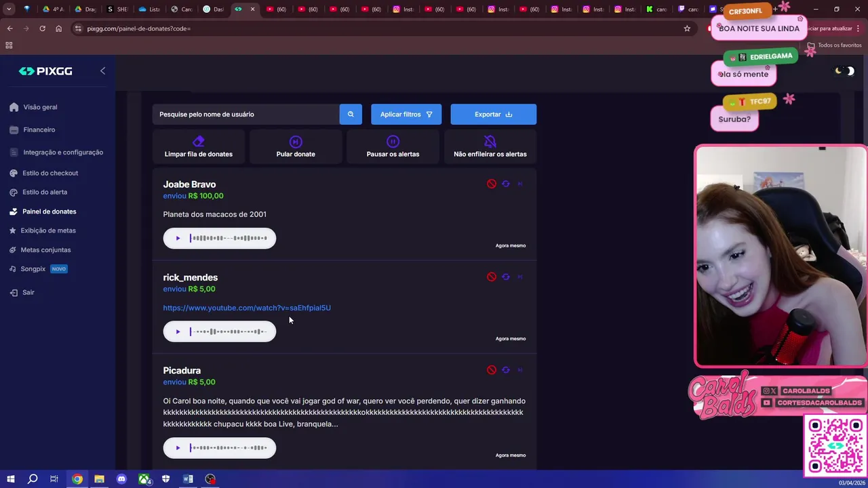Toggle dark mode switch
The width and height of the screenshot is (868, 488).
pos(845,70)
